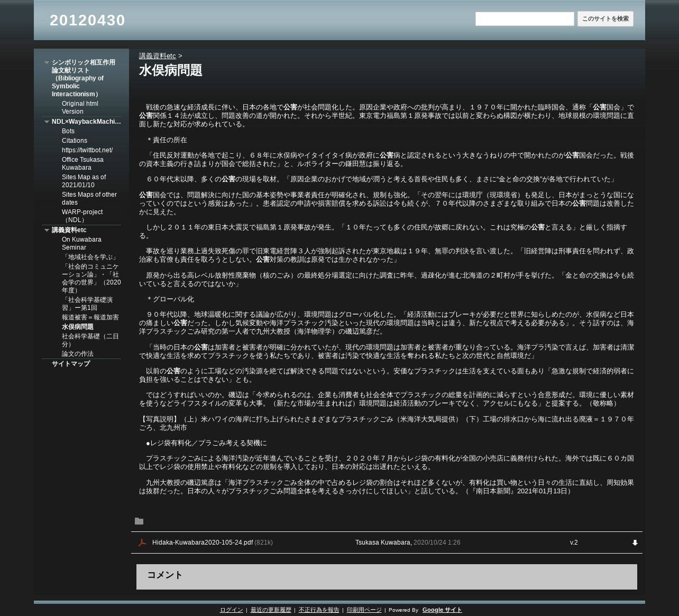The image size is (679, 616).
Task: Open 印刷用ページ footer link
Action: [x=364, y=610]
